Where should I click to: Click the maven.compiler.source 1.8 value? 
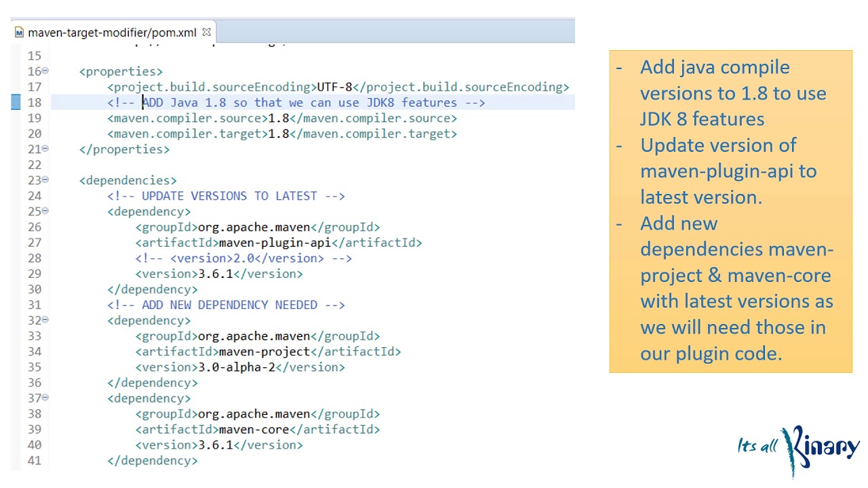coord(279,118)
